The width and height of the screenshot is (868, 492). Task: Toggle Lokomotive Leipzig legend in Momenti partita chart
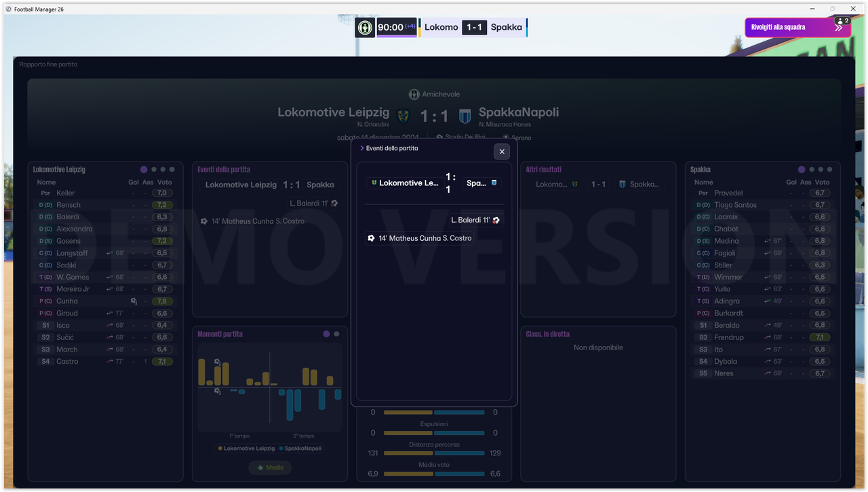[x=246, y=449]
